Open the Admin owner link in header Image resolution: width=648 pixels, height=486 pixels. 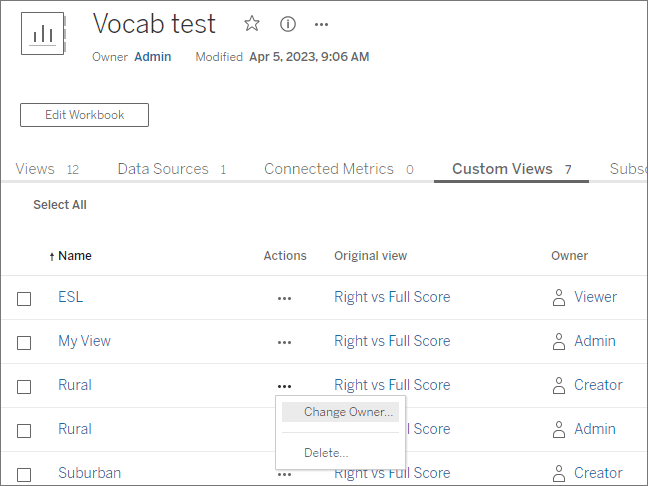153,57
